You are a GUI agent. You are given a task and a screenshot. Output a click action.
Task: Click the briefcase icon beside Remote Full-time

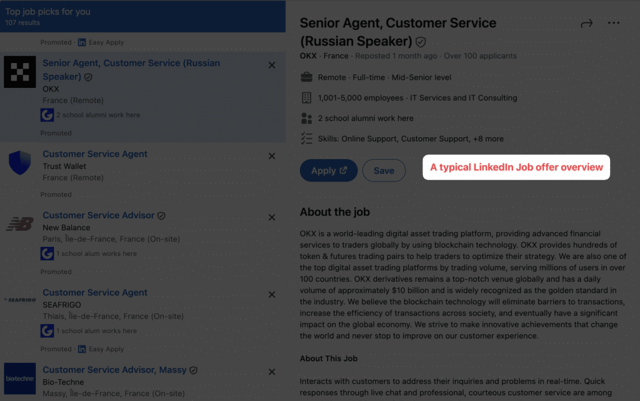[x=307, y=77]
